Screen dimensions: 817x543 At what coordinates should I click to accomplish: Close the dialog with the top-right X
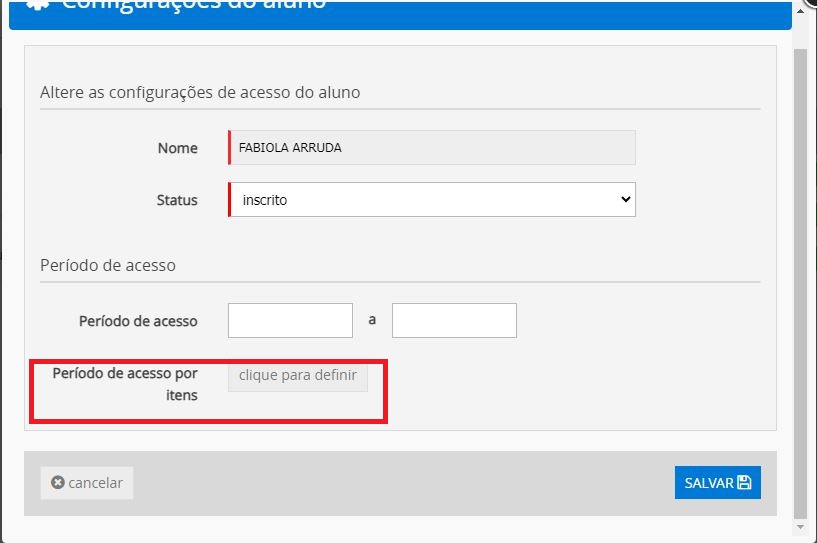(810, 3)
